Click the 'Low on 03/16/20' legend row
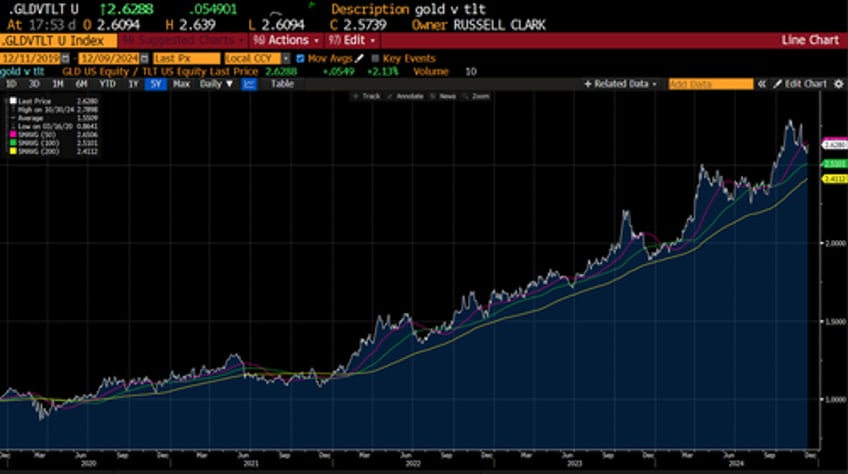Screen dimensions: 848x474 (x=57, y=126)
